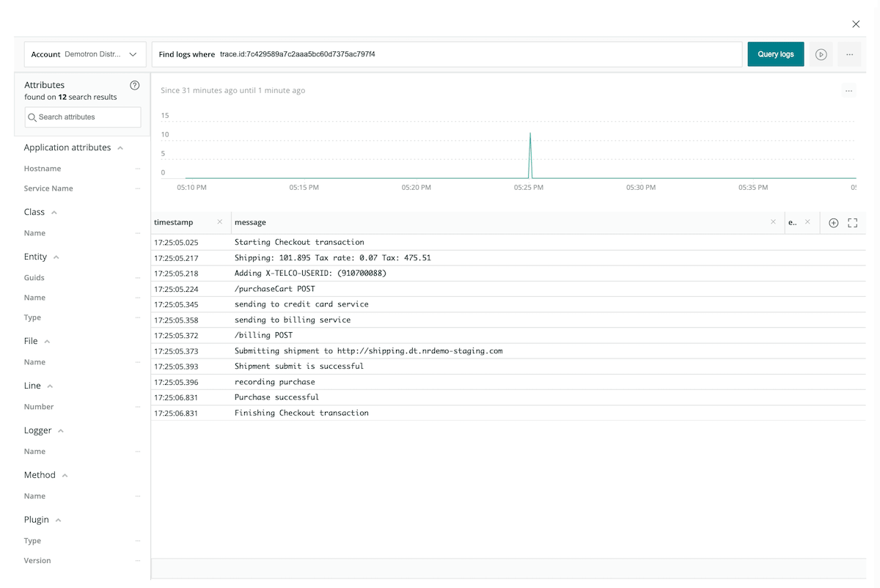Expand the log table to fullscreen
880x588 pixels.
pos(853,223)
